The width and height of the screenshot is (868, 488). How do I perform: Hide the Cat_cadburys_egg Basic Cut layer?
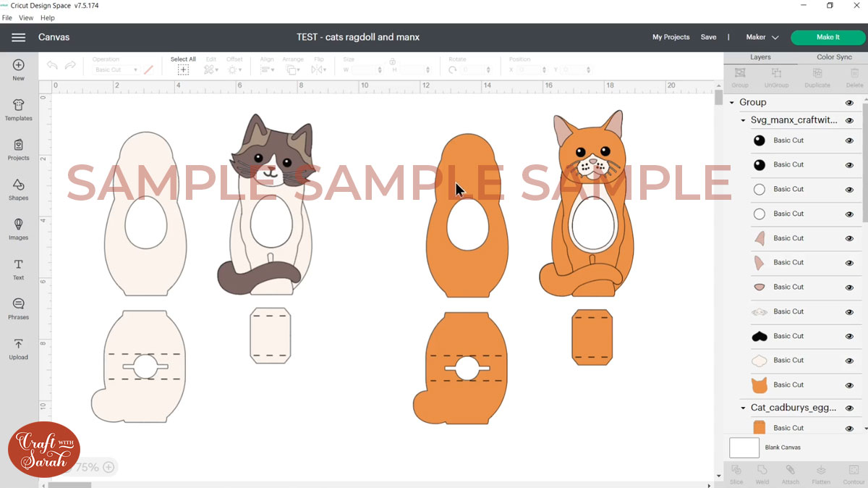[848, 427]
